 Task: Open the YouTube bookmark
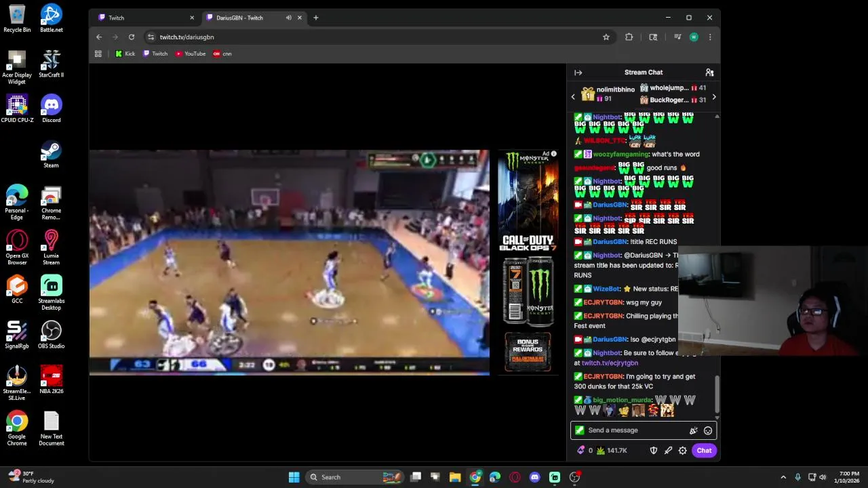point(191,54)
